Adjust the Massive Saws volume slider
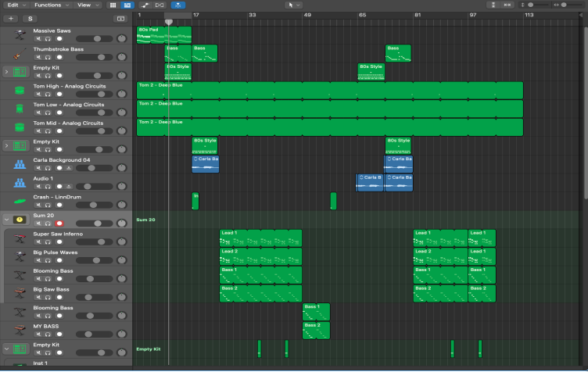Viewport: 588px width, 372px height. coord(94,38)
